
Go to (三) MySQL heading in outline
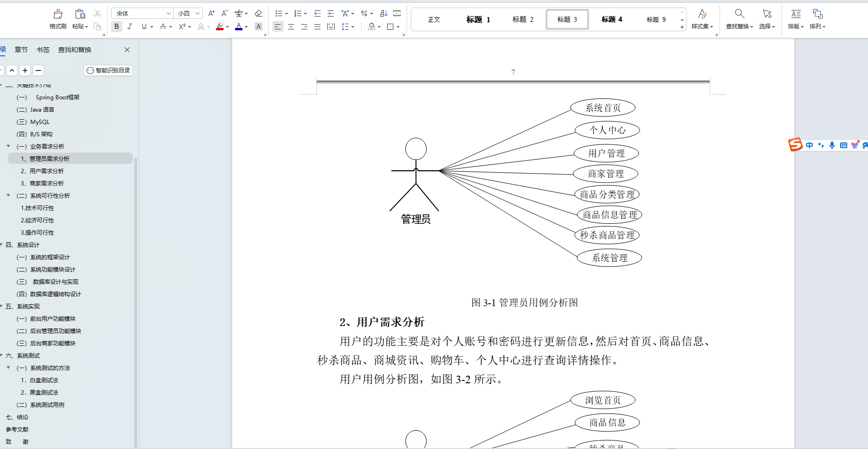33,122
